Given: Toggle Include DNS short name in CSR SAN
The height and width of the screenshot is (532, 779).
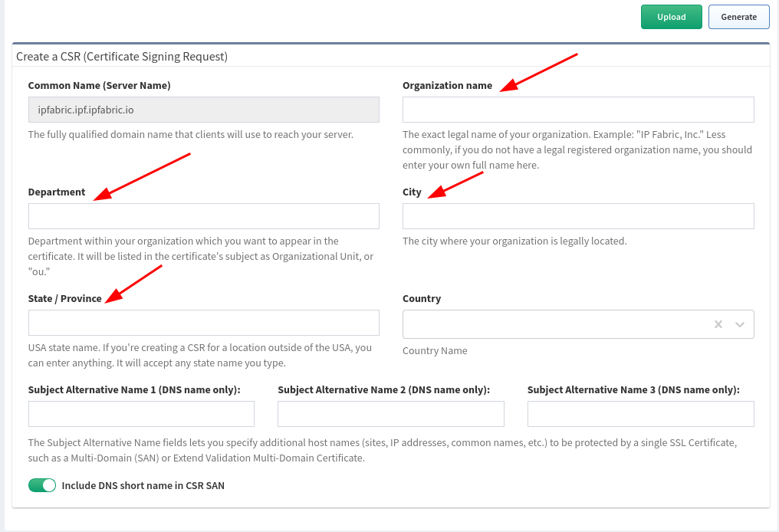Looking at the screenshot, I should (x=42, y=485).
